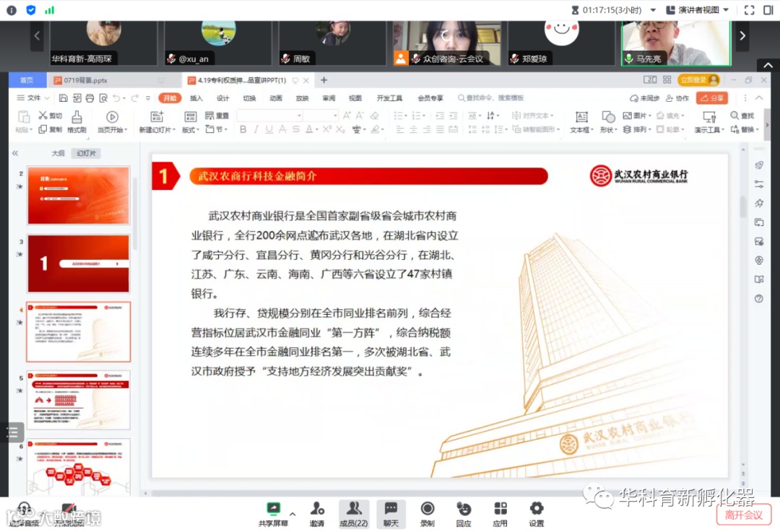
Task: Insert a Text Box
Action: [x=581, y=122]
